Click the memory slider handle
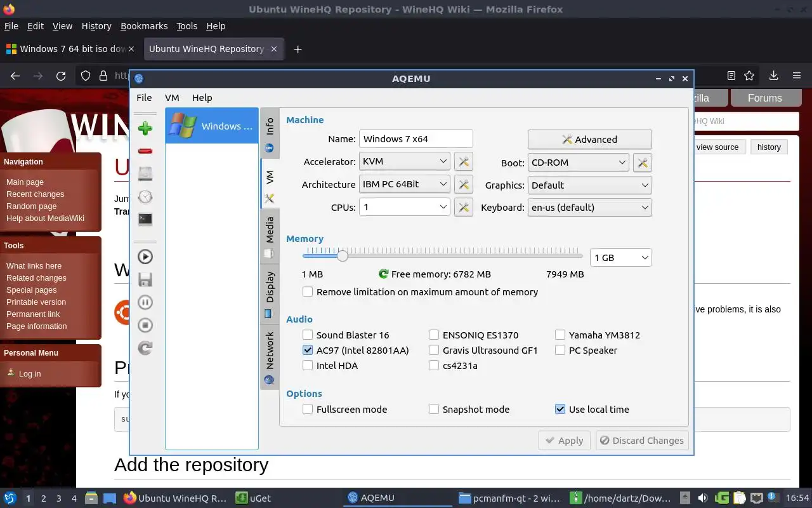 click(x=343, y=256)
